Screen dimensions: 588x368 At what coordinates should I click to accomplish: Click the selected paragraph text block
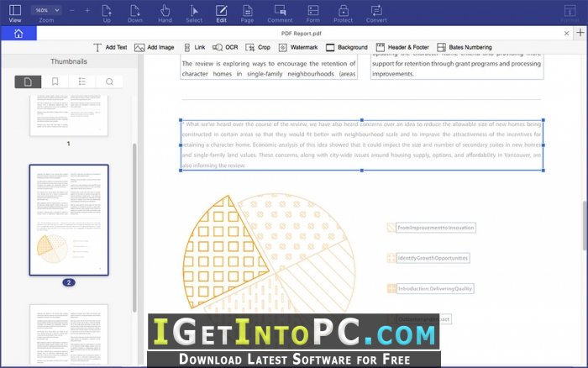pyautogui.click(x=362, y=145)
